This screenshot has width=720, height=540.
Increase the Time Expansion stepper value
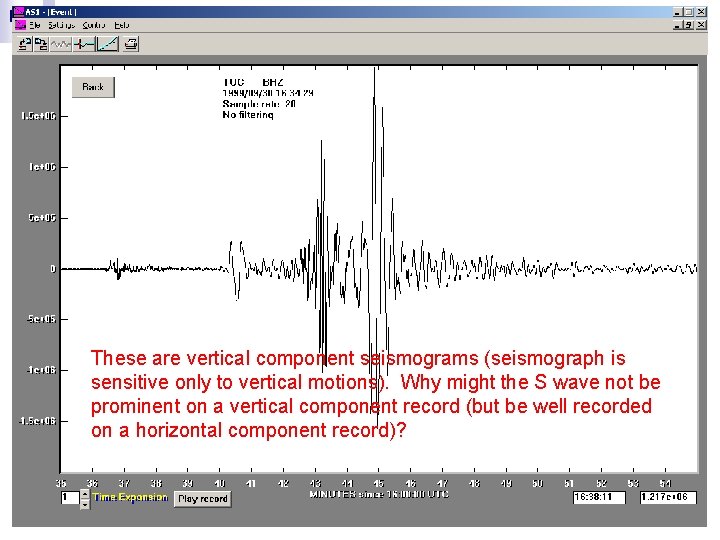click(x=85, y=495)
